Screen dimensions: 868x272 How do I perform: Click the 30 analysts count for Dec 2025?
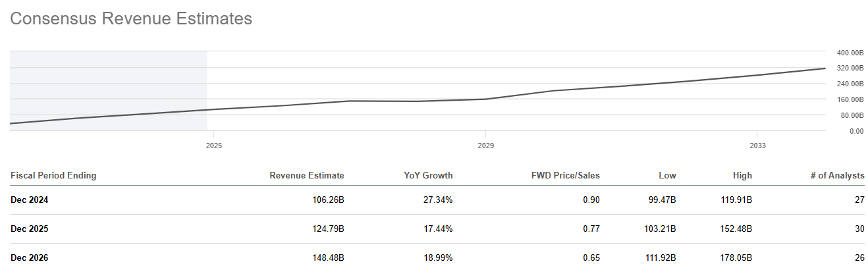859,229
